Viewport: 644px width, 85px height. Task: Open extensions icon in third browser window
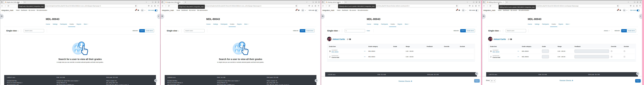476,6
